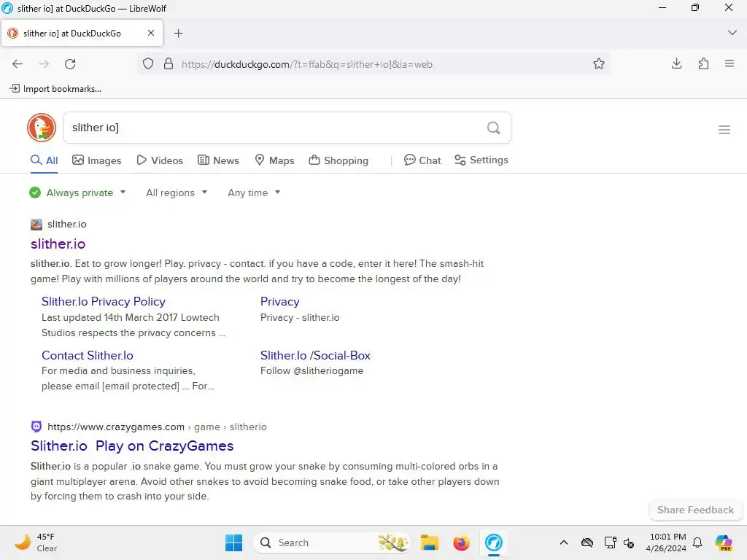Click the taskbar Search box
The height and width of the screenshot is (560, 747).
point(332,542)
